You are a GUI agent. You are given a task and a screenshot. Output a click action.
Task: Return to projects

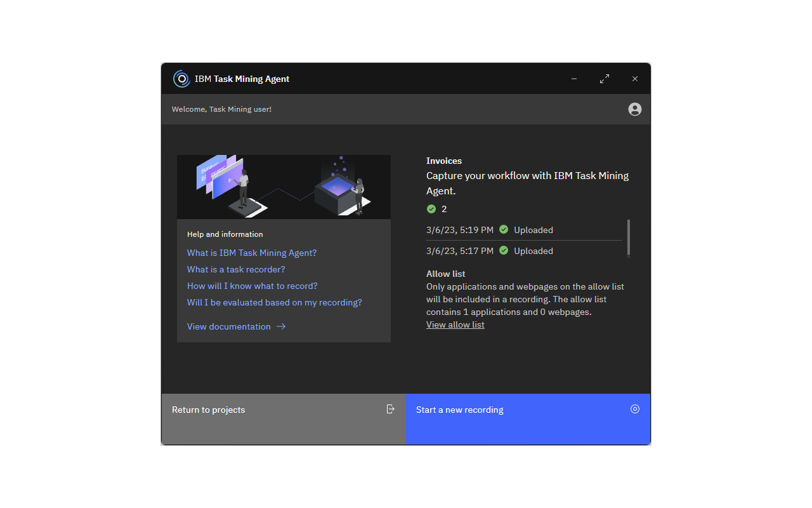point(284,419)
